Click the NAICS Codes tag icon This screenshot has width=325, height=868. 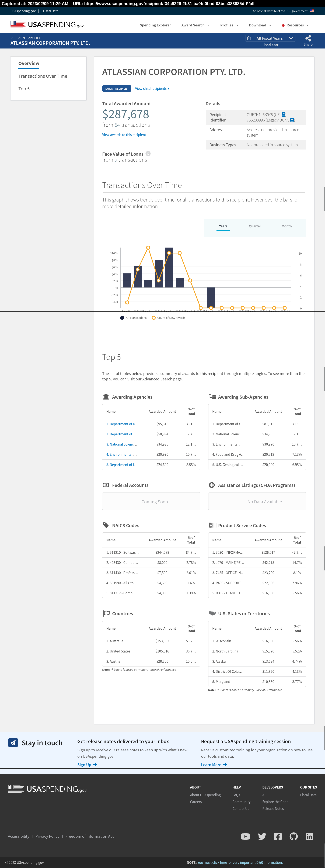(x=106, y=525)
